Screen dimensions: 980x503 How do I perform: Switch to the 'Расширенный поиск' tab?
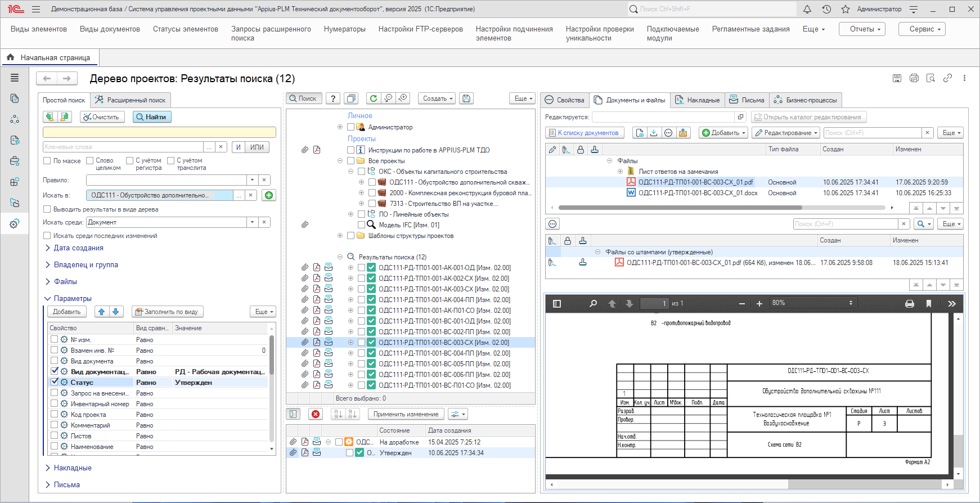tap(131, 100)
